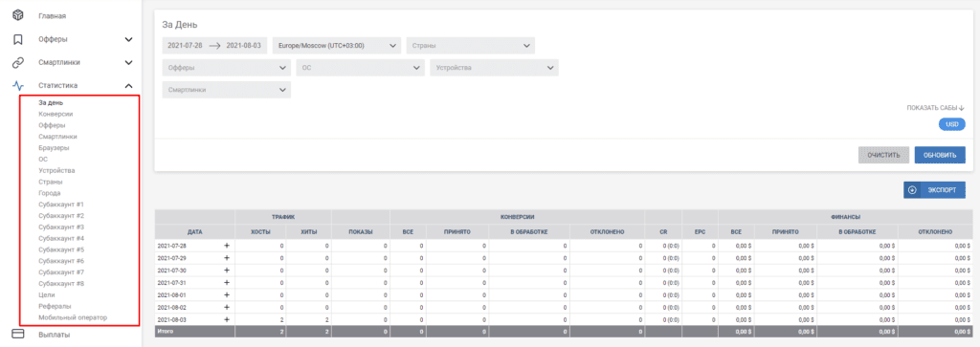The image size is (980, 347).
Task: Click the Смартлинки chain link icon
Action: 18,62
